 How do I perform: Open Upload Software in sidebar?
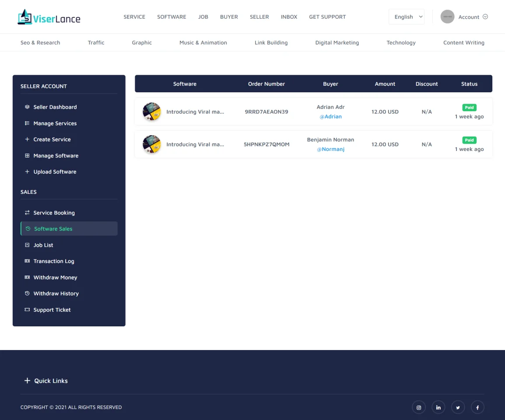69,171
